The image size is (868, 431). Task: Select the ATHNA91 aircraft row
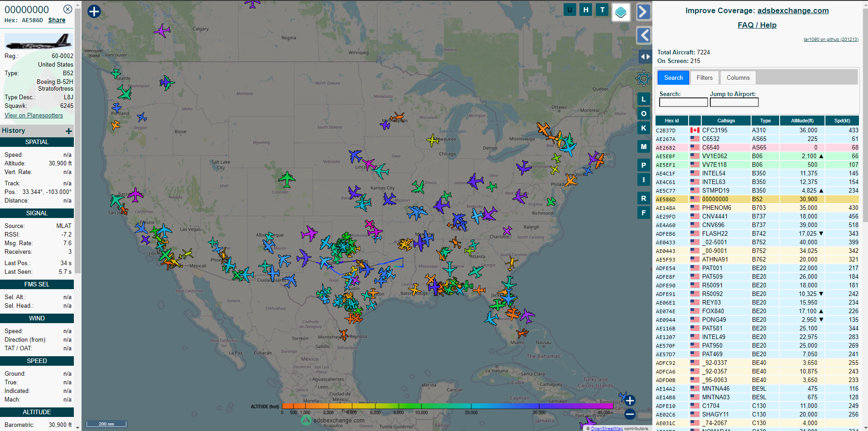pos(757,259)
